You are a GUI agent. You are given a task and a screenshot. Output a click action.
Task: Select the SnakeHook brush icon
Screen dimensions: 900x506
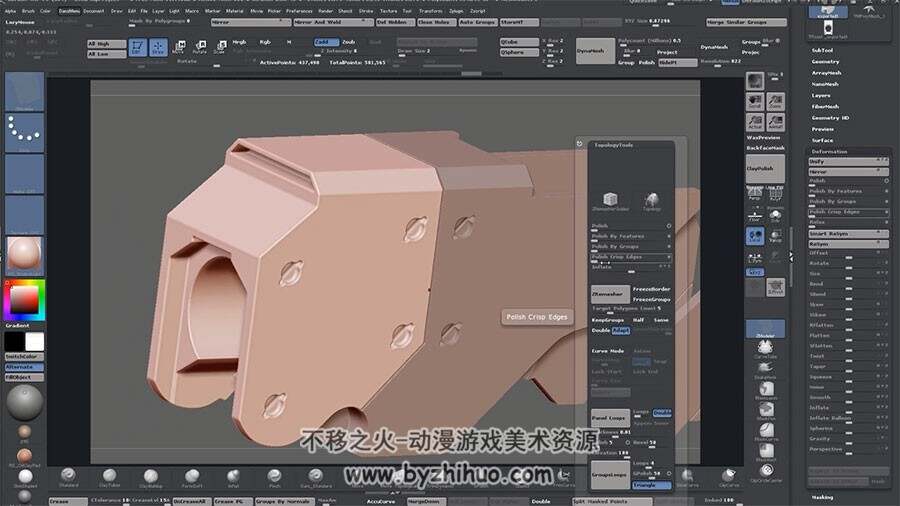pyautogui.click(x=765, y=369)
